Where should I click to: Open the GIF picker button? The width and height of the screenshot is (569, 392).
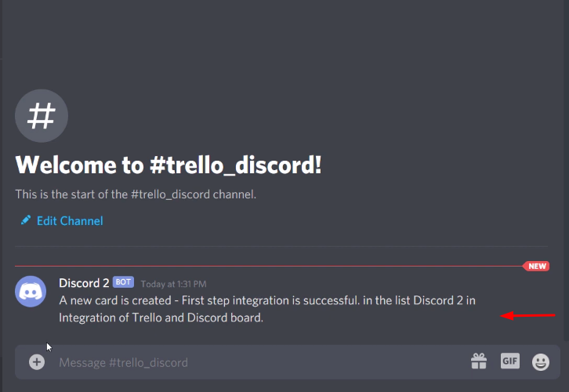click(510, 361)
